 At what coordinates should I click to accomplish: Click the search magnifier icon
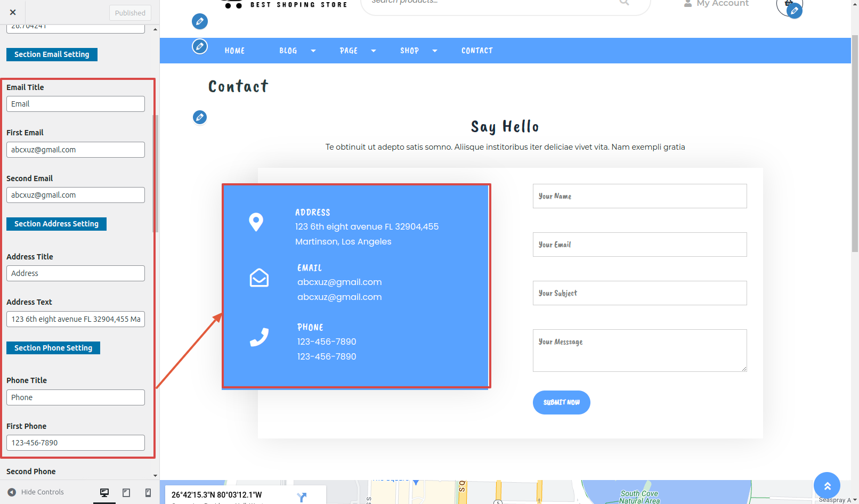tap(625, 3)
